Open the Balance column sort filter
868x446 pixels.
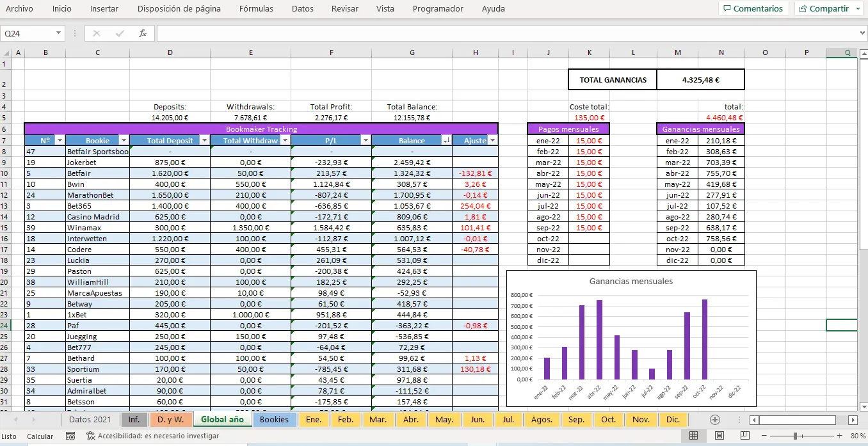[446, 141]
